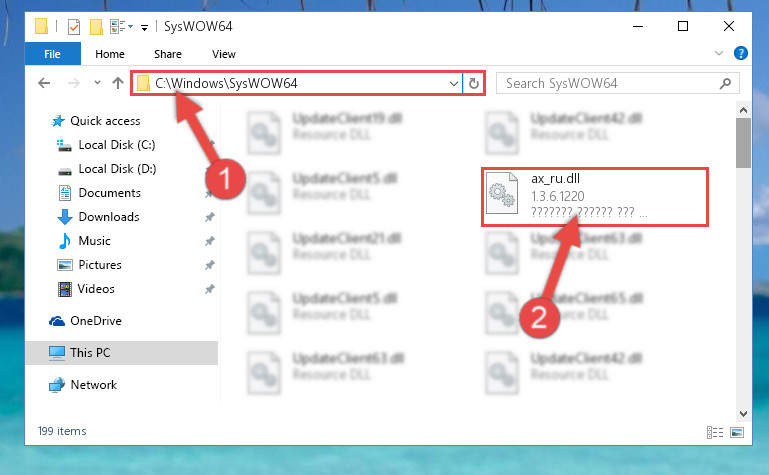Select the ax_ru.dll file
The image size is (769, 475).
pyautogui.click(x=594, y=196)
